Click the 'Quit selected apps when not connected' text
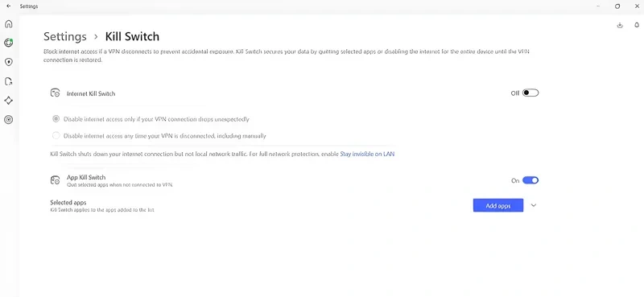The image size is (644, 297). pyautogui.click(x=119, y=185)
